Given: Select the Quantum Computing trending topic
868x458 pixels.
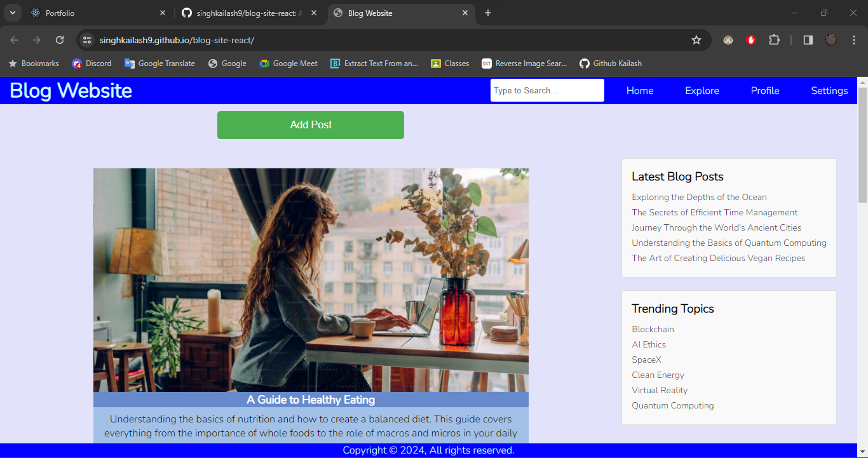Looking at the screenshot, I should (672, 405).
